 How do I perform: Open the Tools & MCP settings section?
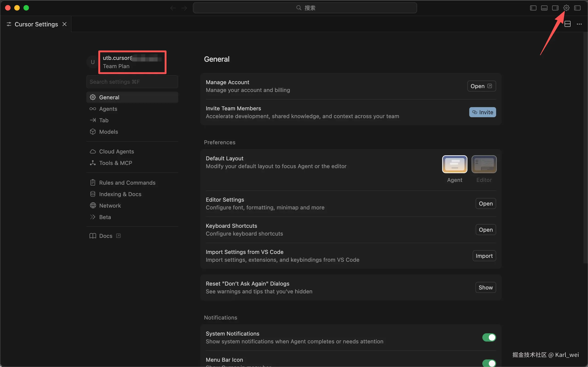[115, 163]
